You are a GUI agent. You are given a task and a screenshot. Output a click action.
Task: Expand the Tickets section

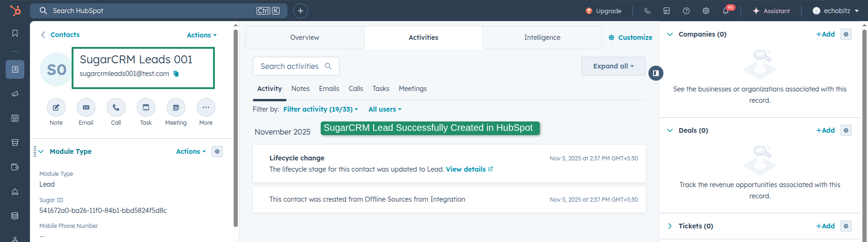point(670,226)
